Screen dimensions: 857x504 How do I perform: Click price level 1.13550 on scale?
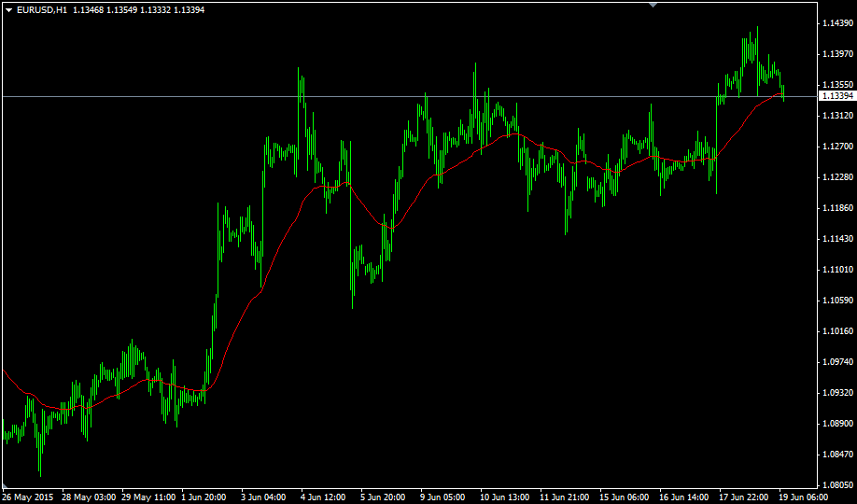(838, 85)
